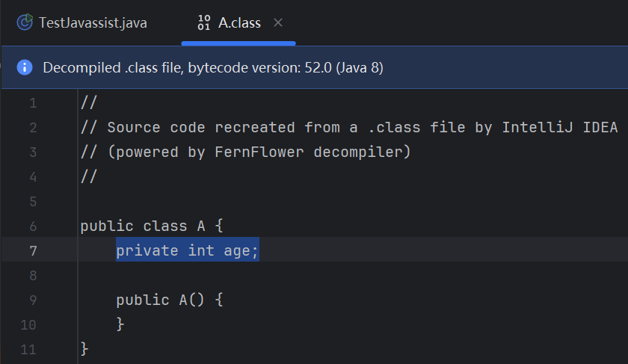
Task: Click the 'Source code recreated' comment line
Action: click(x=349, y=127)
